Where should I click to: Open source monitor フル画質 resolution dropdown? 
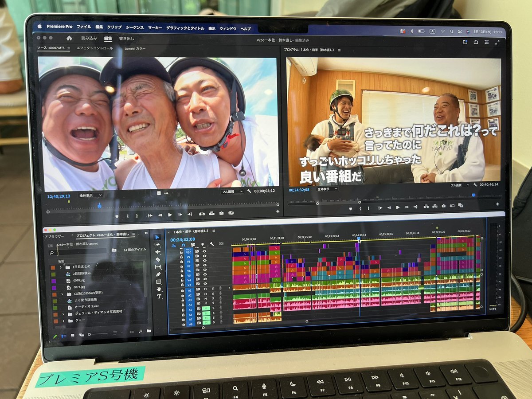click(233, 192)
